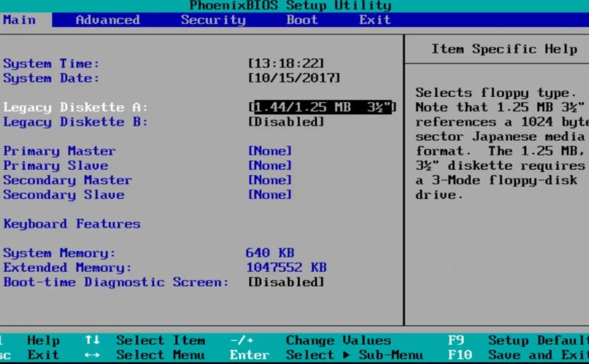Click the Main menu tab
589x364 pixels.
coord(19,20)
